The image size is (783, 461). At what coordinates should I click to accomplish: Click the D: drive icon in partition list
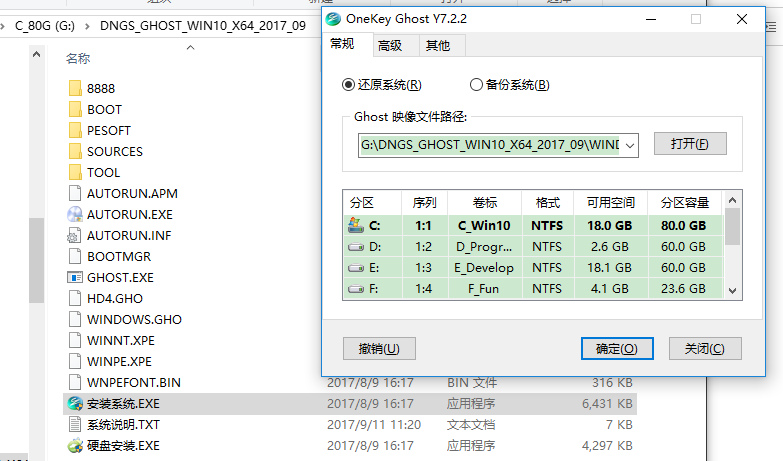pos(356,247)
